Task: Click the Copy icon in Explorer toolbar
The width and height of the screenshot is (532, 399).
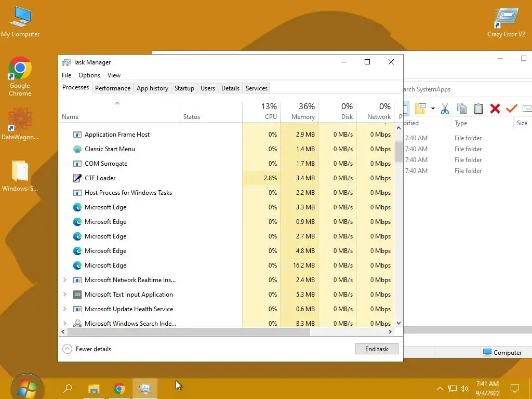Action: coord(462,109)
